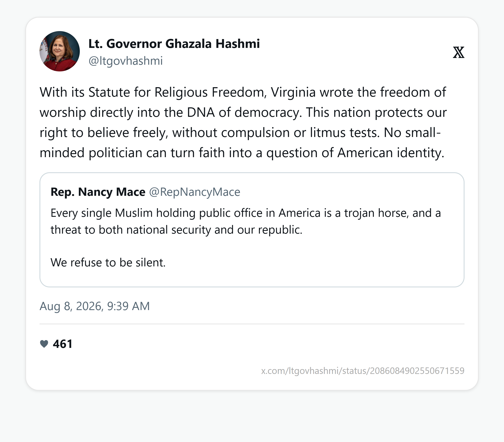The height and width of the screenshot is (442, 504).
Task: Click the Lt. Governor Ghazala Hashmi display name
Action: point(174,44)
